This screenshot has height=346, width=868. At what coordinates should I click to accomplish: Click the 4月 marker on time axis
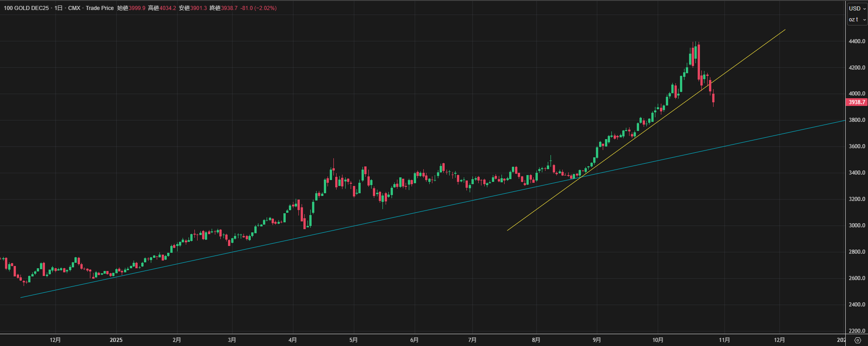[x=293, y=340]
